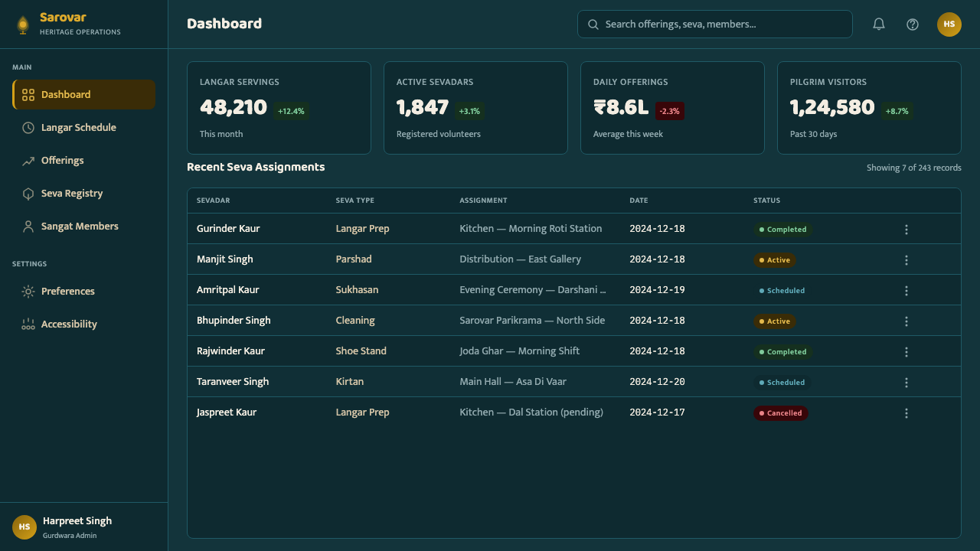The width and height of the screenshot is (980, 551).
Task: Click the Sarovar lamp logo icon
Action: coord(23,24)
